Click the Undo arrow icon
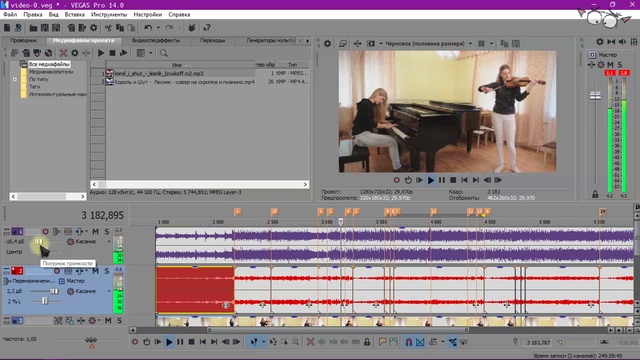The height and width of the screenshot is (360, 640). pyautogui.click(x=148, y=28)
